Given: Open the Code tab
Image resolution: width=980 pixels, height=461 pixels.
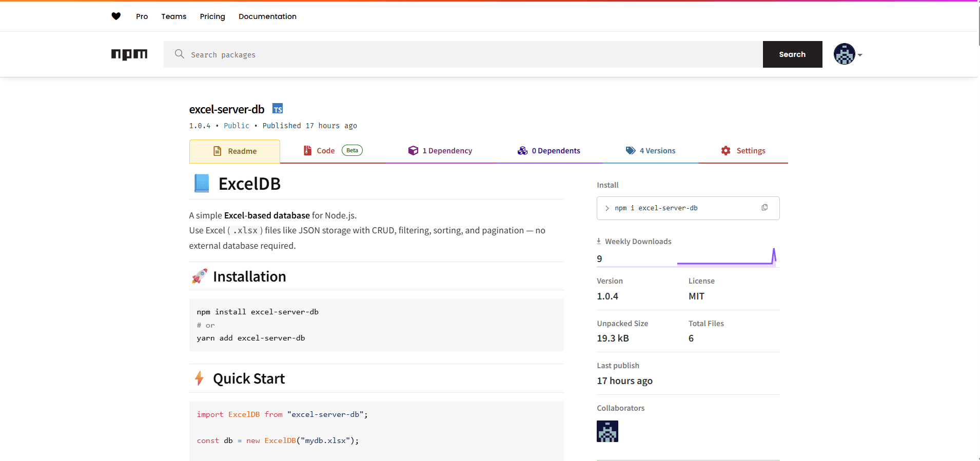Looking at the screenshot, I should [320, 151].
